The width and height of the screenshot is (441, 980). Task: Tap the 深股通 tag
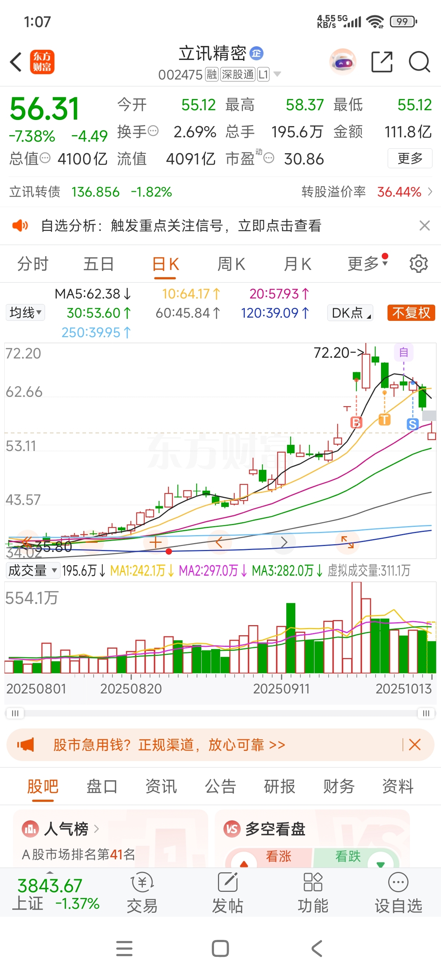click(238, 74)
